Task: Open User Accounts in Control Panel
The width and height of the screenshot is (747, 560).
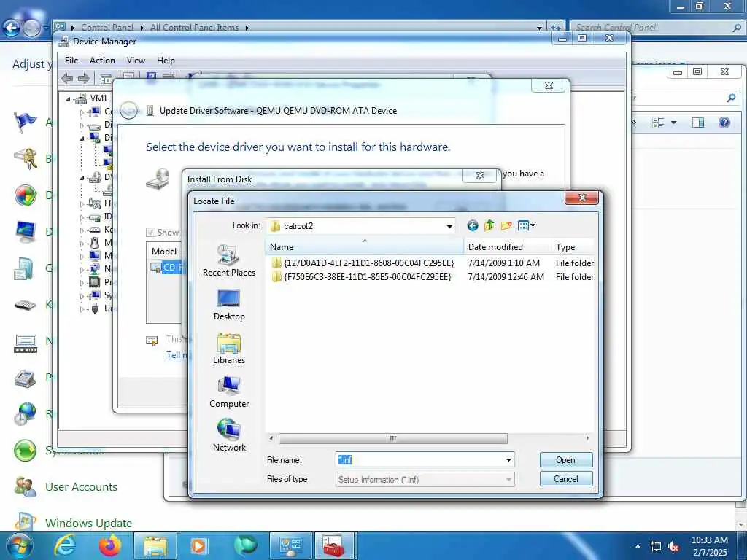Action: (81, 486)
